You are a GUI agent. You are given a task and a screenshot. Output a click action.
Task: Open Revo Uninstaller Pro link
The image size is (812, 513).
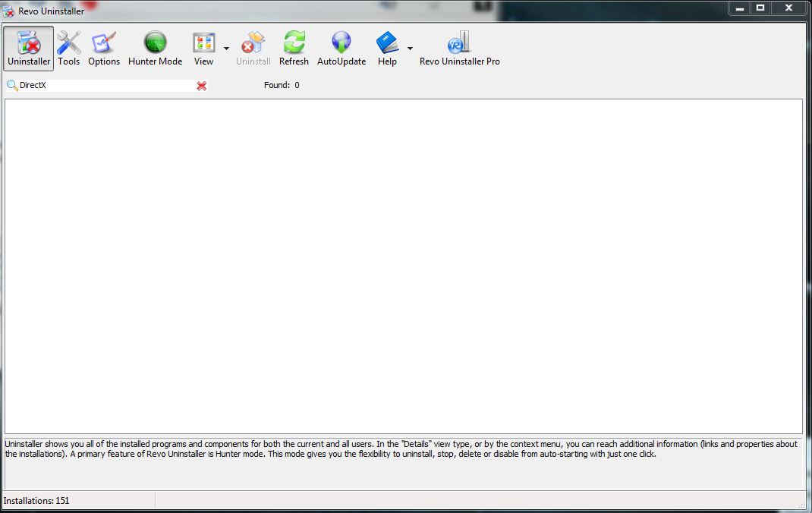coord(459,48)
